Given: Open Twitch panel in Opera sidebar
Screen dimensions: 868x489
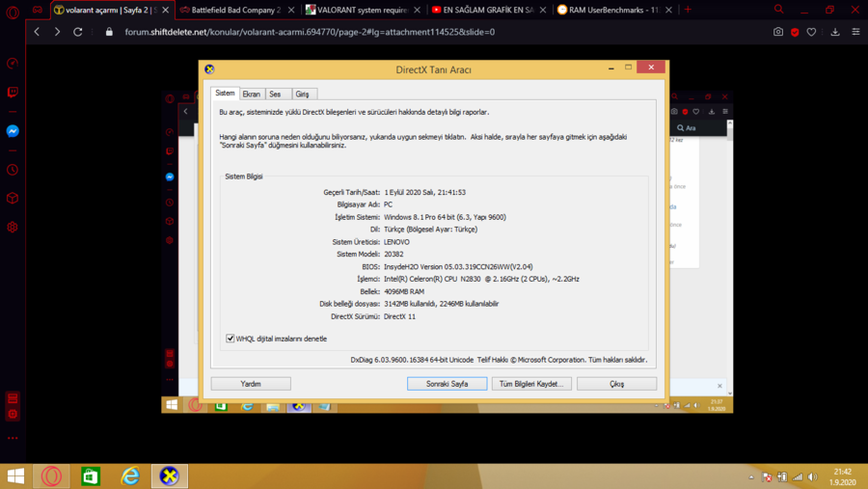Looking at the screenshot, I should (13, 92).
